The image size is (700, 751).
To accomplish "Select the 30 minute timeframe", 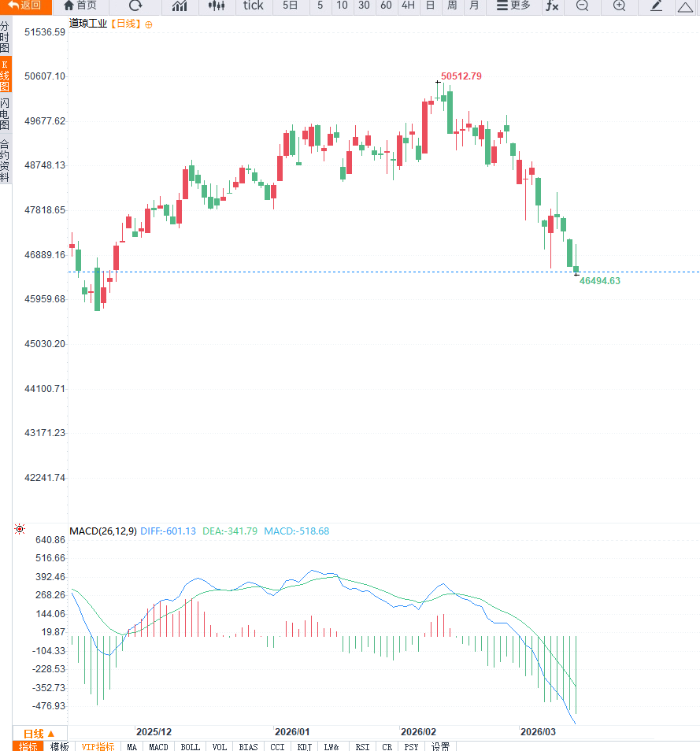I will click(364, 6).
